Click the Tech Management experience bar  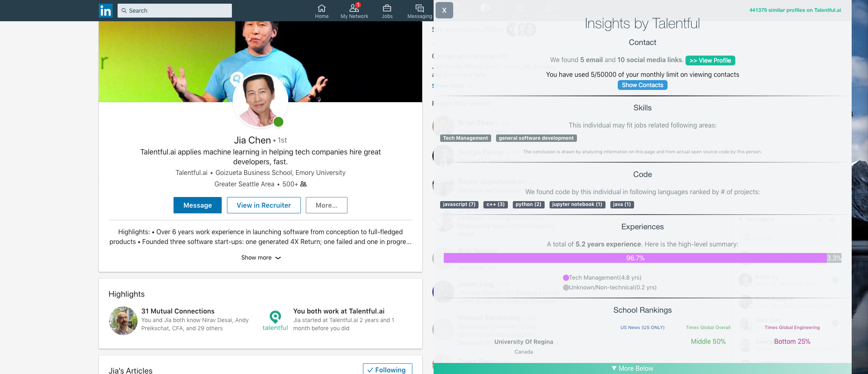pos(635,258)
